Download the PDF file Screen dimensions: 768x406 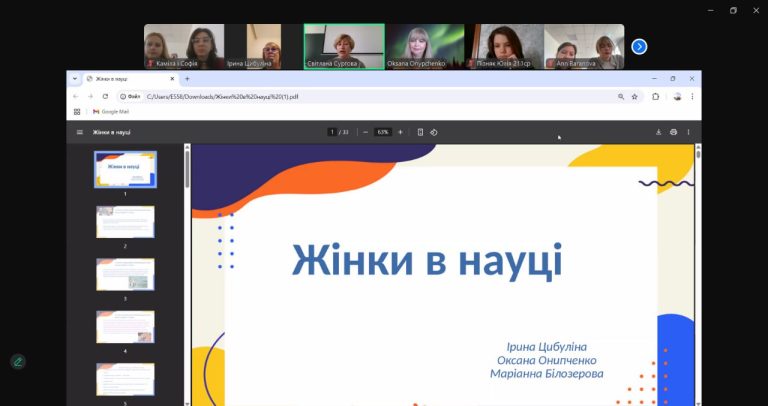pos(658,132)
